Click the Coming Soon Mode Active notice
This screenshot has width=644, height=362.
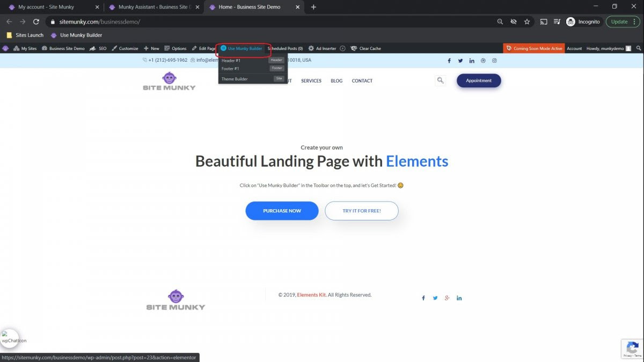[x=534, y=48]
